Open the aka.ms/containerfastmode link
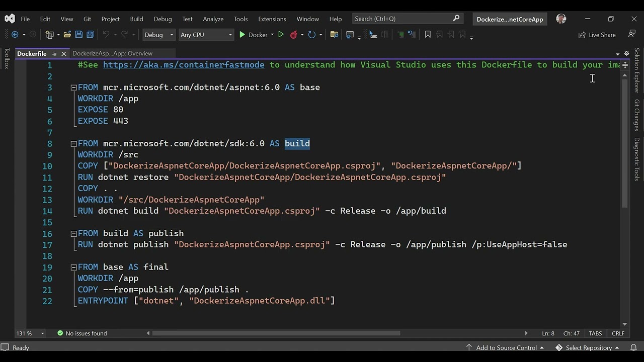This screenshot has width=644, height=362. (x=184, y=65)
